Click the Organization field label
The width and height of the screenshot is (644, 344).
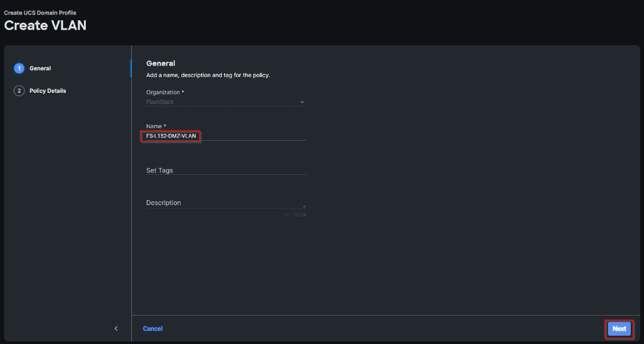point(165,92)
